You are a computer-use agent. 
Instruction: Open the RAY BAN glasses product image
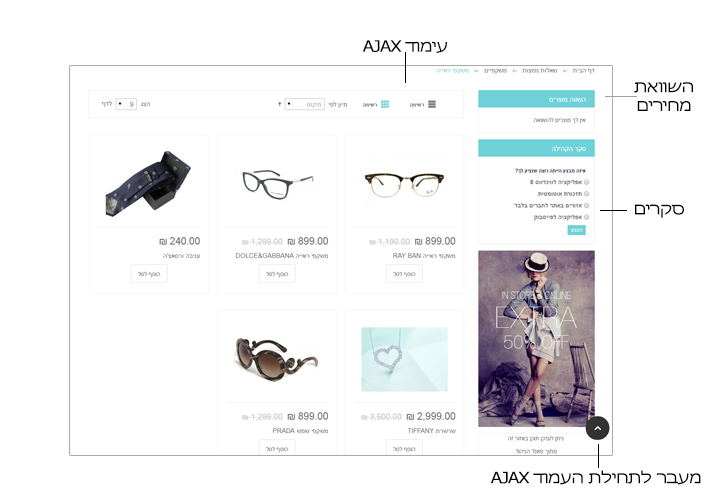tap(404, 185)
